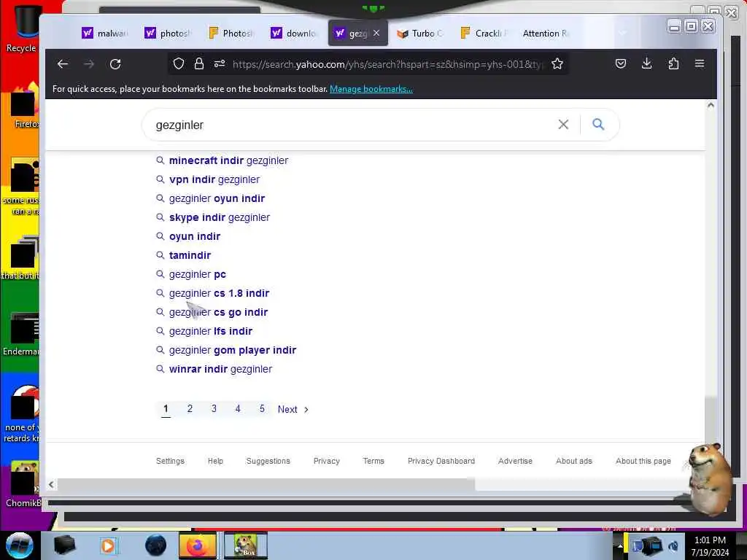Open the Terms footer link
The image size is (747, 560).
[x=373, y=461]
